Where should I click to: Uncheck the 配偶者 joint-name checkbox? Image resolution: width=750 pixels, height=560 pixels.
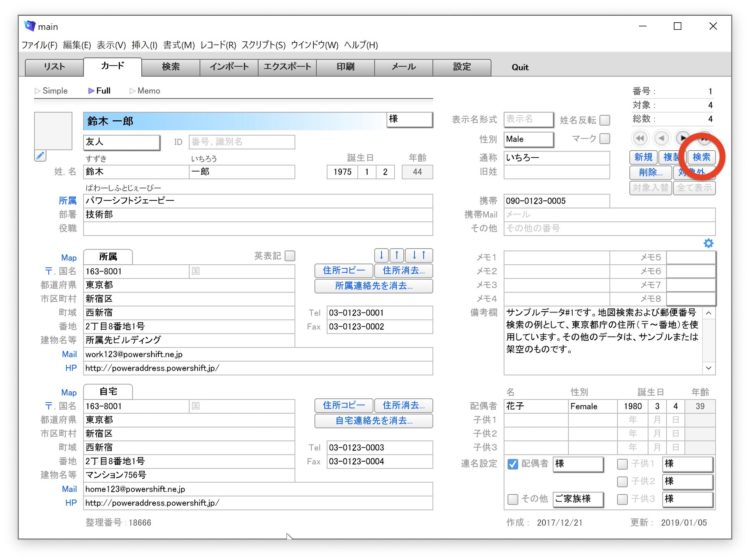point(512,464)
